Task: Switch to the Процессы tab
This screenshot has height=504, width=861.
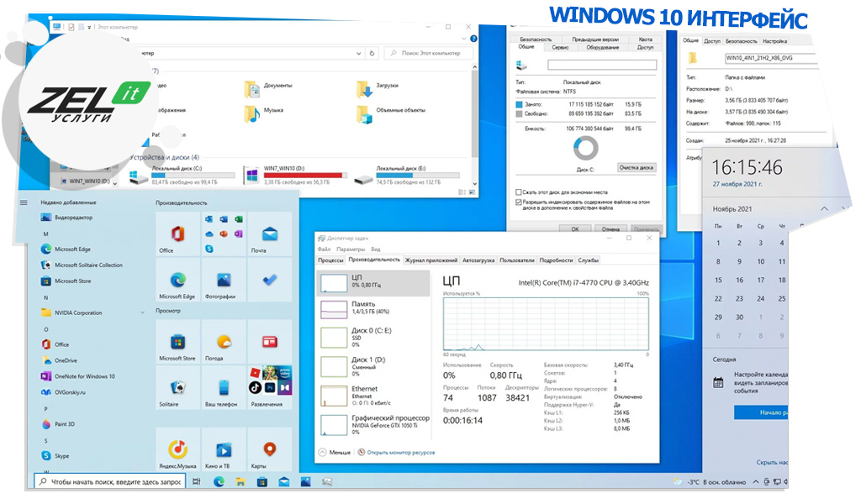Action: tap(330, 260)
